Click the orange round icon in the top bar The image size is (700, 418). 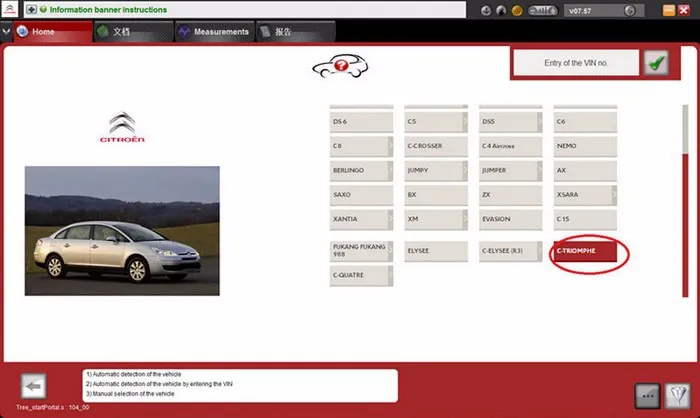[517, 10]
